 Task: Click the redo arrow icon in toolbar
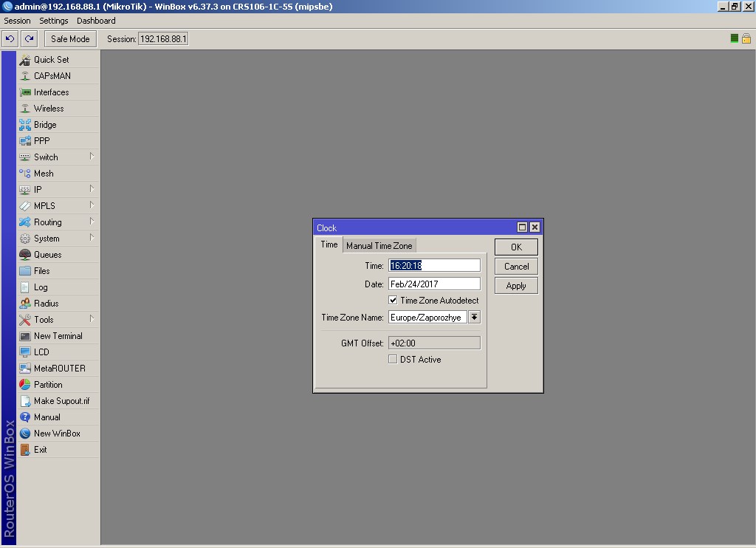[29, 38]
